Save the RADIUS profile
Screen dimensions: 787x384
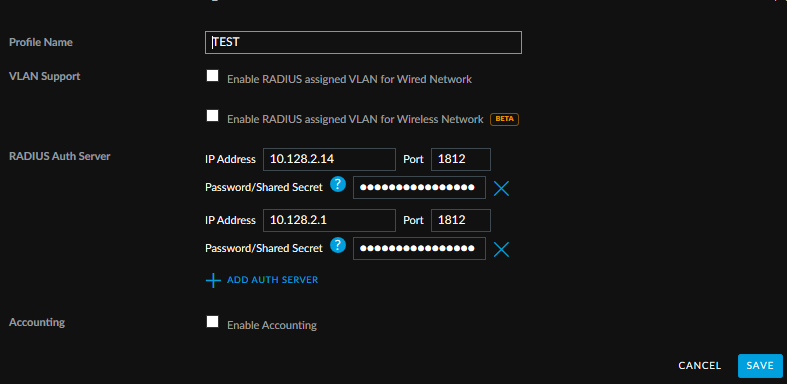click(760, 366)
